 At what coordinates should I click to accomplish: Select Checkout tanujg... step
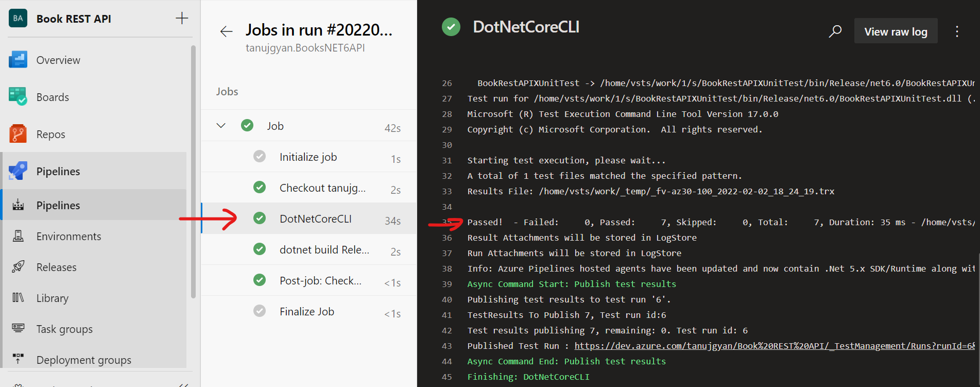pos(309,188)
